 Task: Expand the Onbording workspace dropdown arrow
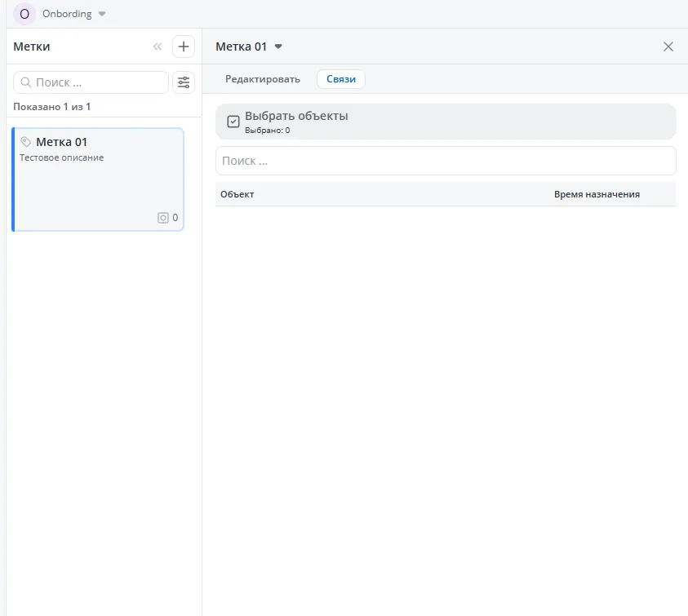pyautogui.click(x=102, y=14)
